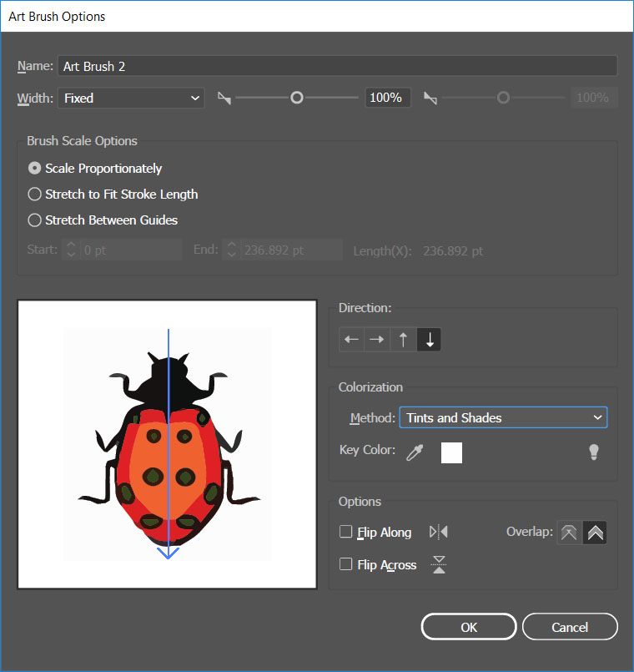The width and height of the screenshot is (634, 672).
Task: Click the white Key Color swatch
Action: pos(451,452)
